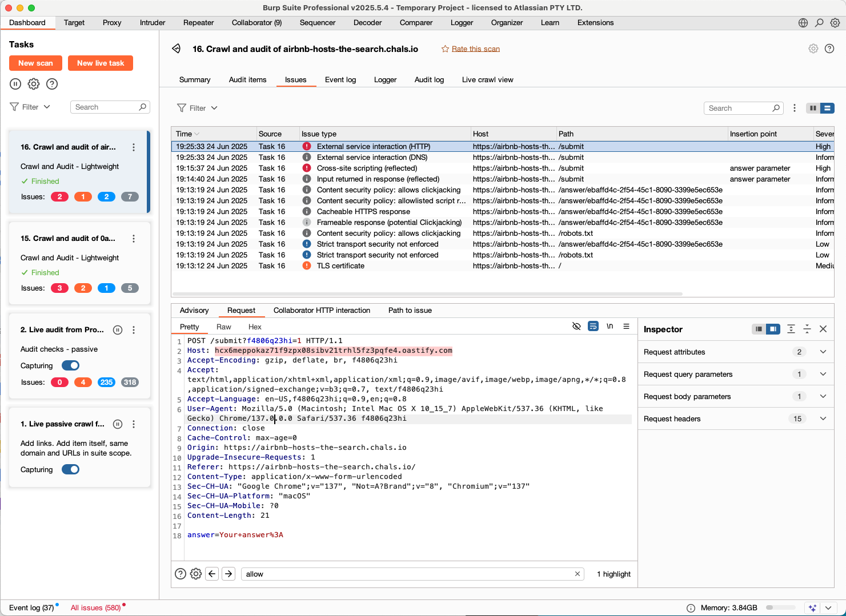This screenshot has width=846, height=616.
Task: Open the message editor hamburger menu
Action: coord(626,327)
